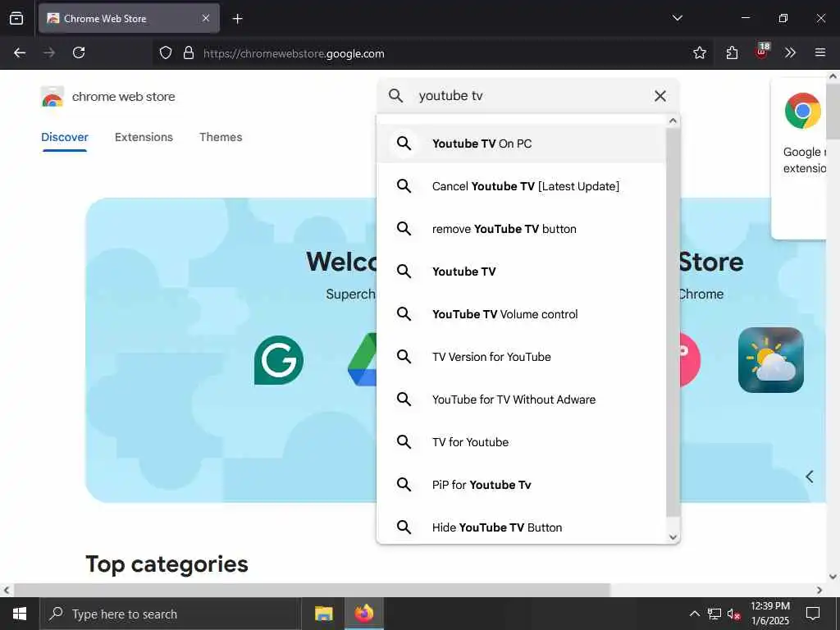Viewport: 840px width, 630px height.
Task: Choose suggestion YouTube TV Volume control
Action: tap(521, 314)
